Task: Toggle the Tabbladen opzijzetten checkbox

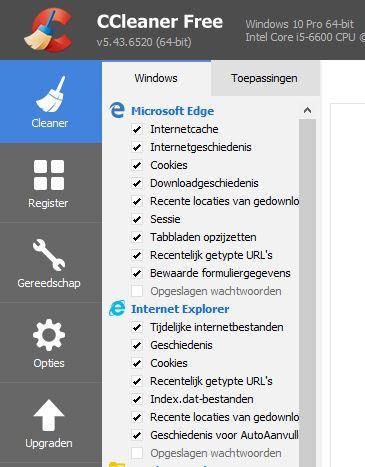Action: [137, 237]
